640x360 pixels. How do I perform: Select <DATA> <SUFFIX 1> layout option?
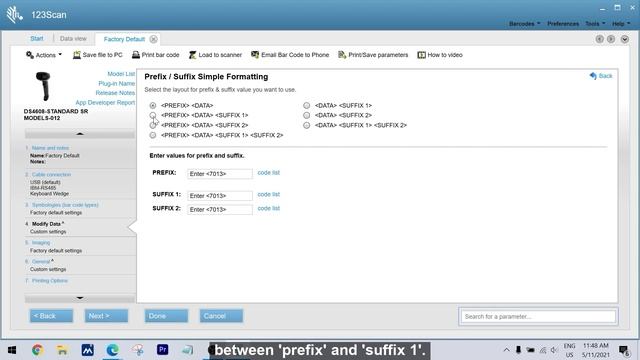307,105
